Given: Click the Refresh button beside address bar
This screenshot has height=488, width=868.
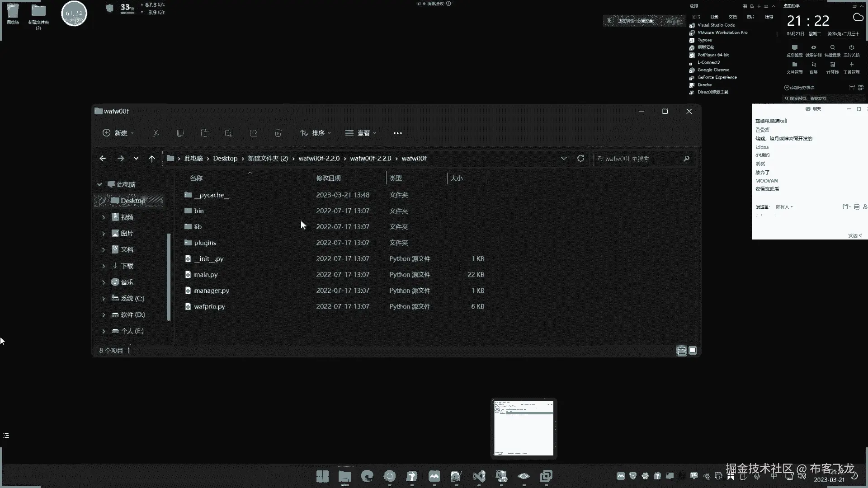Looking at the screenshot, I should (581, 159).
